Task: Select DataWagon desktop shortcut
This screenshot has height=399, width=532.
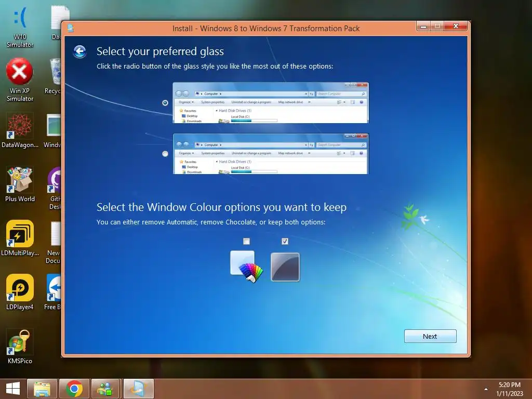Action: (20, 131)
